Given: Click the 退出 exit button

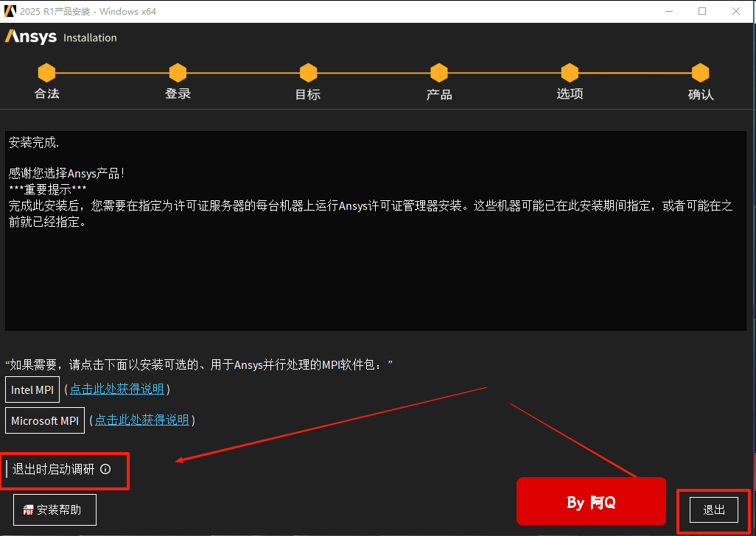Looking at the screenshot, I should point(713,509).
